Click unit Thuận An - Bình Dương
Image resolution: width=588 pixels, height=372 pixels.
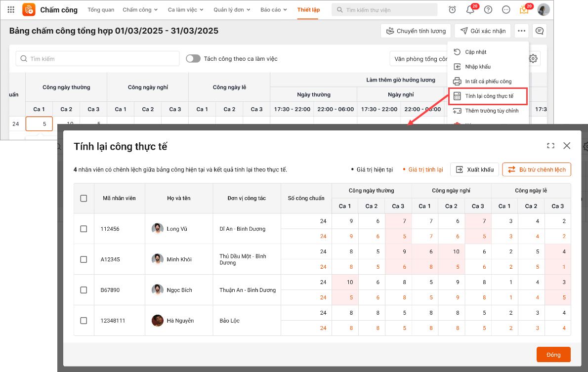coord(248,290)
